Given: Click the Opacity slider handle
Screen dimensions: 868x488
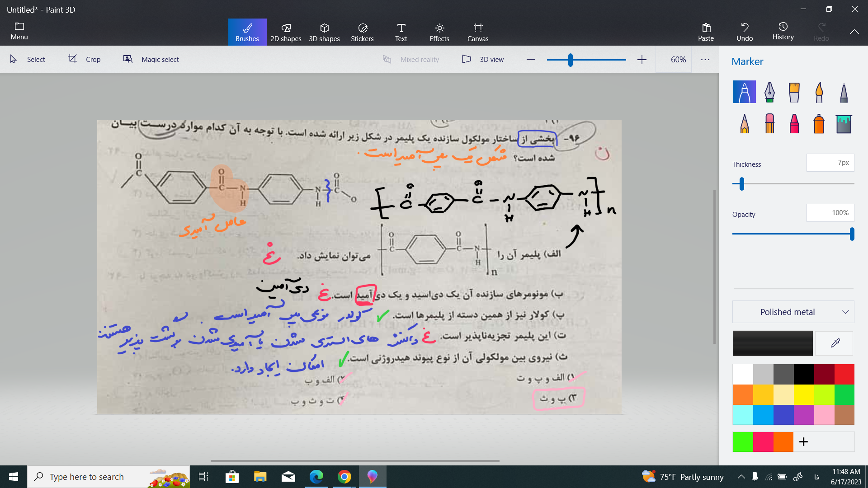Looking at the screenshot, I should coord(852,234).
